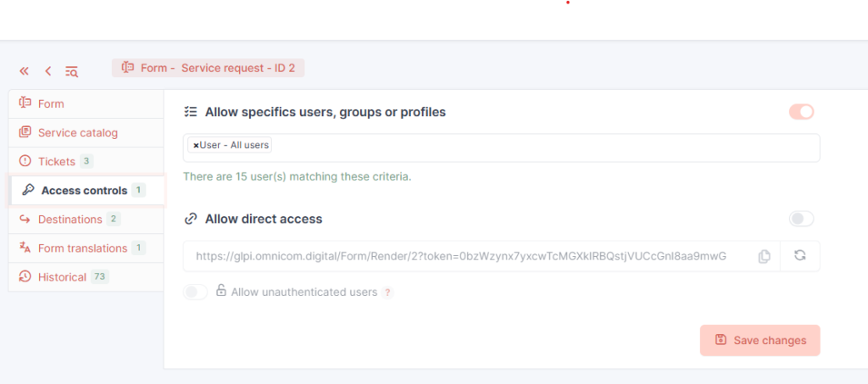
Task: Open the Form translations tab
Action: (x=82, y=248)
